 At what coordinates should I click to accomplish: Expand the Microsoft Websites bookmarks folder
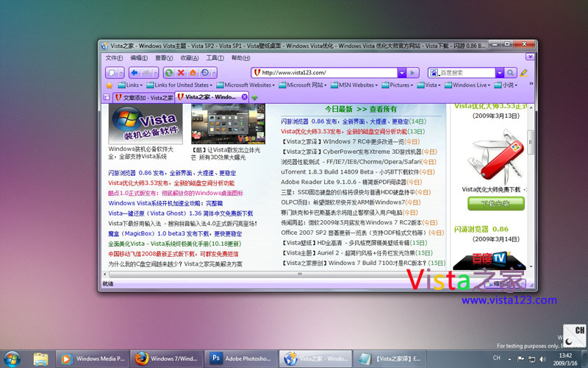point(249,85)
